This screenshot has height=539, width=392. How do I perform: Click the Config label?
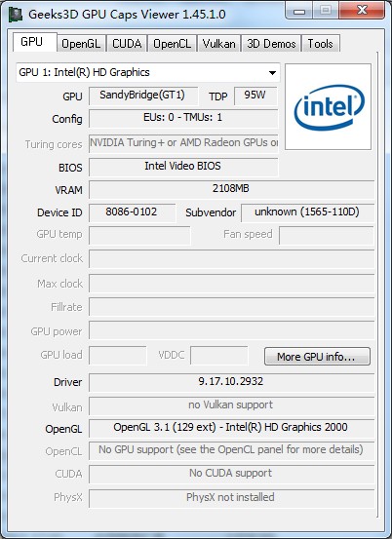click(67, 119)
